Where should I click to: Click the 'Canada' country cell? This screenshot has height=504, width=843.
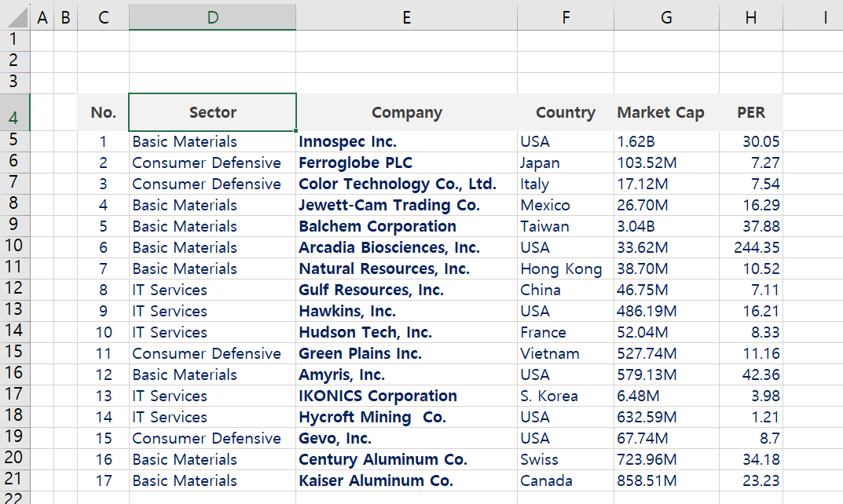(x=566, y=481)
